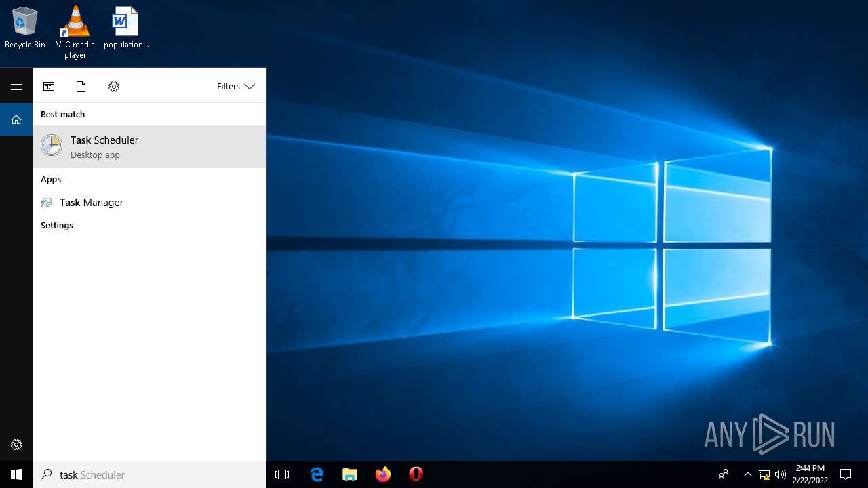Filter search results by Documents icon
This screenshot has width=868, height=488.
(x=81, y=87)
